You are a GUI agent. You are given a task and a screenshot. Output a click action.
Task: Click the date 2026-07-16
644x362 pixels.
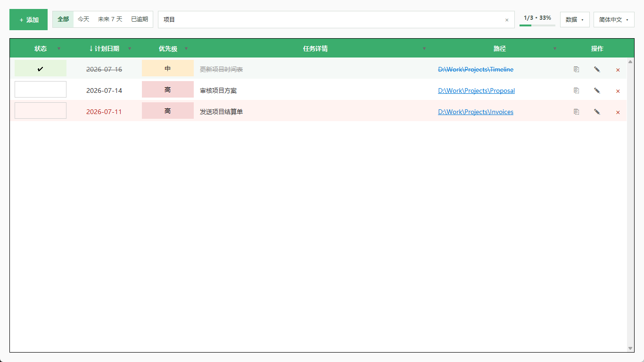coord(104,69)
